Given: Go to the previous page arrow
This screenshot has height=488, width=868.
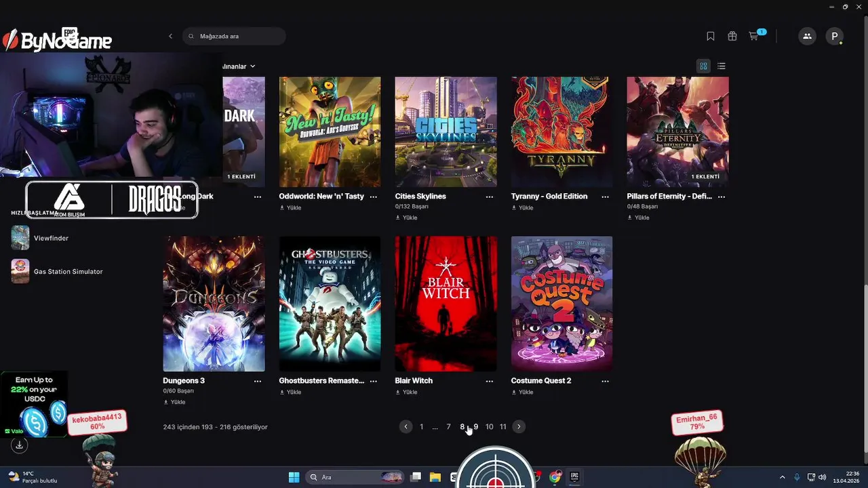Looking at the screenshot, I should point(406,426).
